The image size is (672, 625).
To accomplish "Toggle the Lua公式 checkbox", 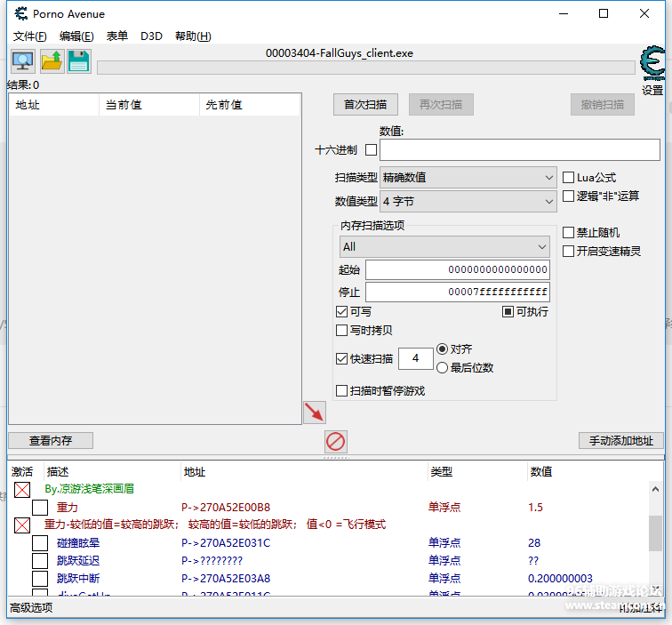I will 569,178.
